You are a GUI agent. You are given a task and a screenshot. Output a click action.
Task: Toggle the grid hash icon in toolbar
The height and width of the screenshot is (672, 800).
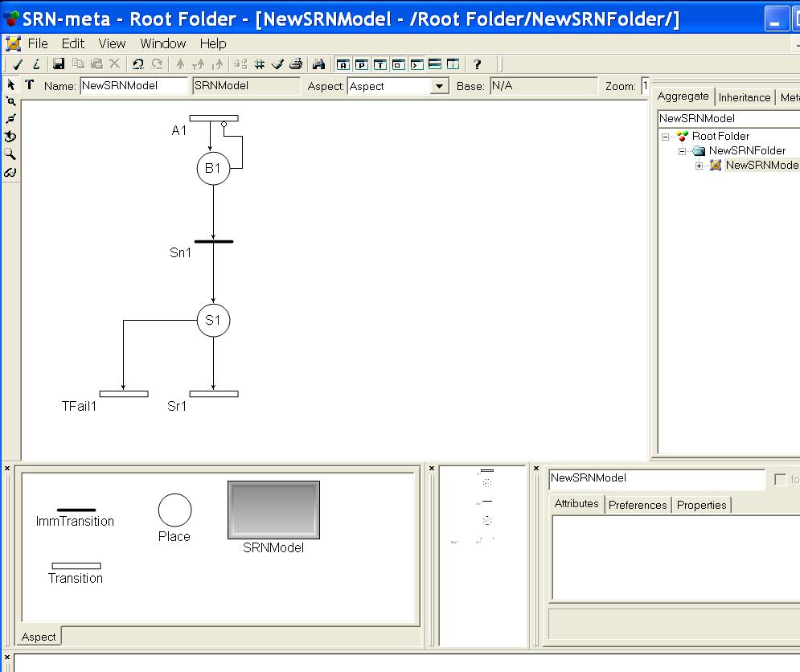tap(259, 64)
